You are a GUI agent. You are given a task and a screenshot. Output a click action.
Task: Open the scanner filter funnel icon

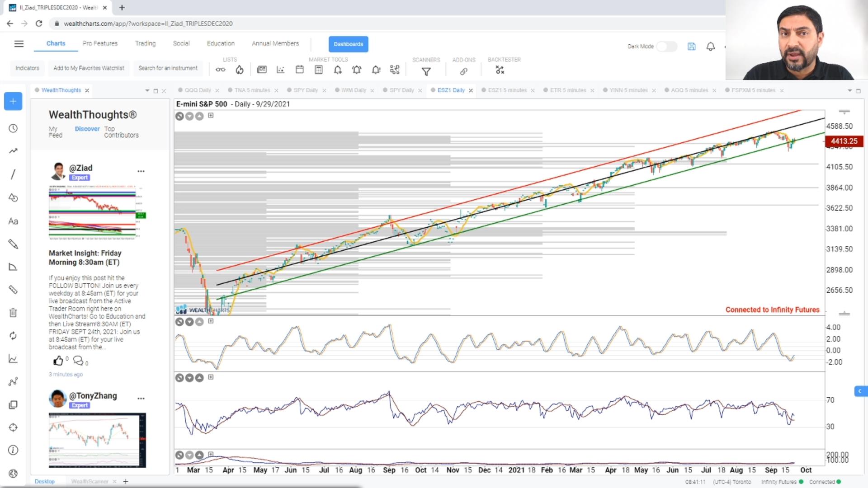click(x=426, y=71)
